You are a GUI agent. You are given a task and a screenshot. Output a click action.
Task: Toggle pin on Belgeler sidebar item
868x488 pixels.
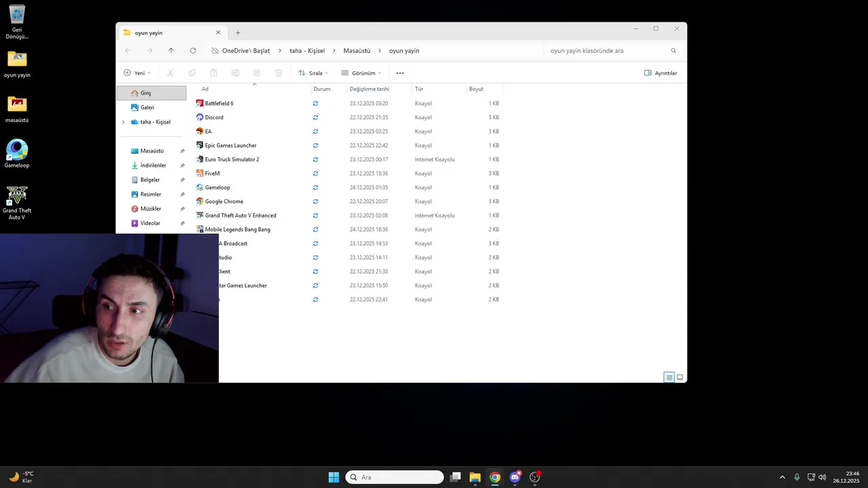tap(182, 180)
